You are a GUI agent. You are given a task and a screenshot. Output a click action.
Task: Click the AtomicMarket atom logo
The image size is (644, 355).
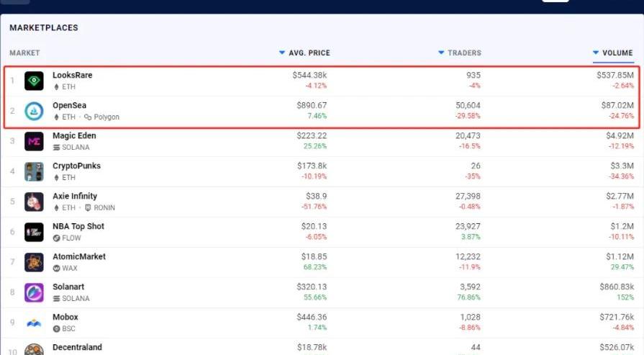point(34,262)
